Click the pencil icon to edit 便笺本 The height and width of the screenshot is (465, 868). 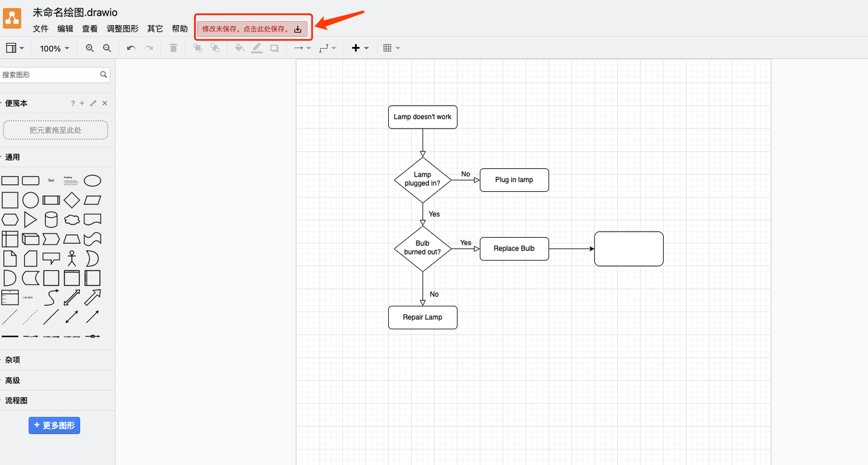point(92,103)
